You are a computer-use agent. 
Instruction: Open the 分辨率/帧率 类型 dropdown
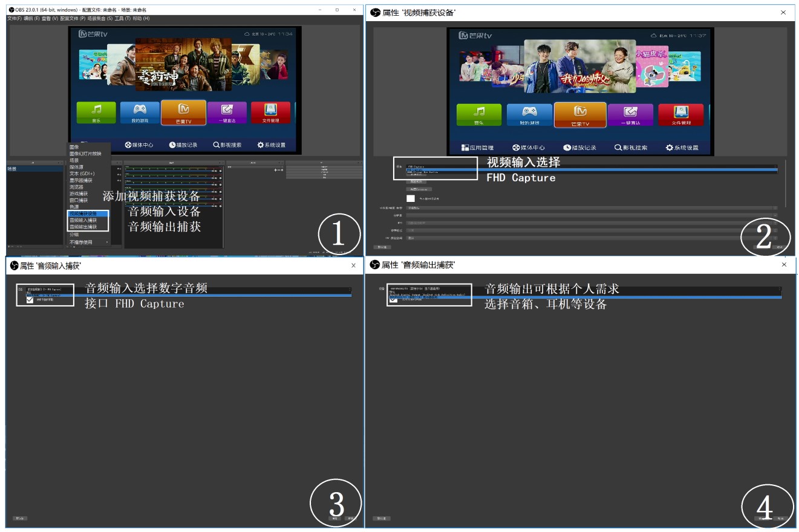592,208
